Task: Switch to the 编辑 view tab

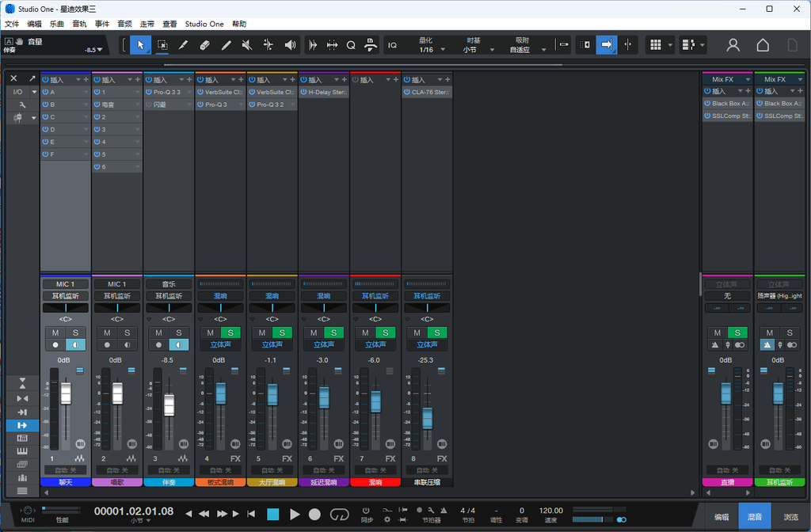Action: [x=722, y=516]
